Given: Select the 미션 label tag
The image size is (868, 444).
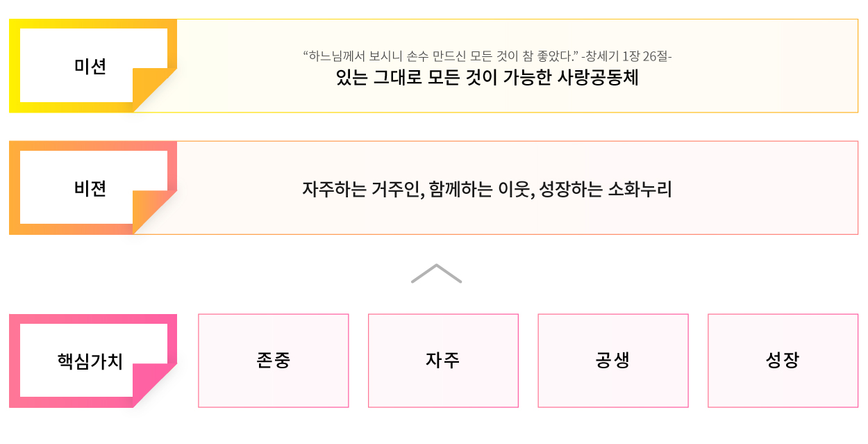Looking at the screenshot, I should (x=90, y=66).
